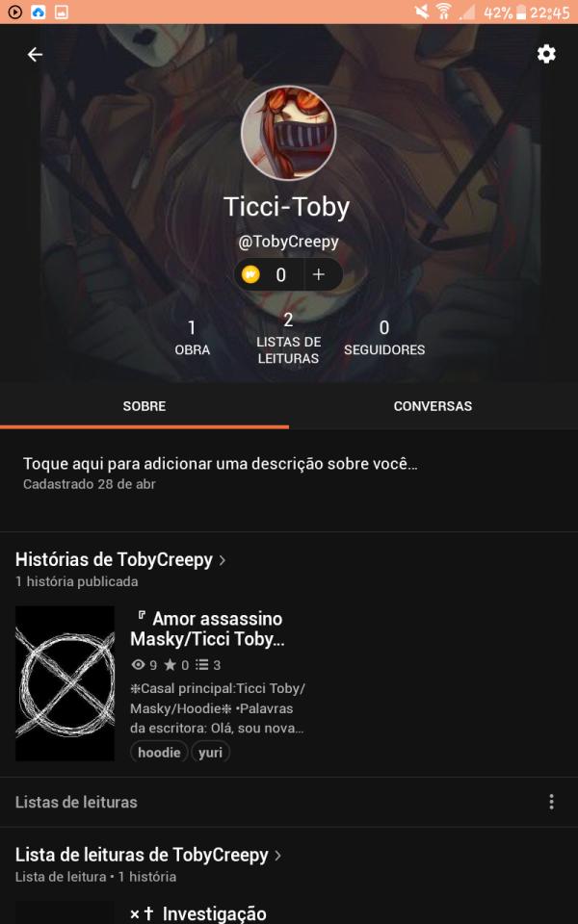
Task: Select the hoodie tag
Action: [159, 753]
